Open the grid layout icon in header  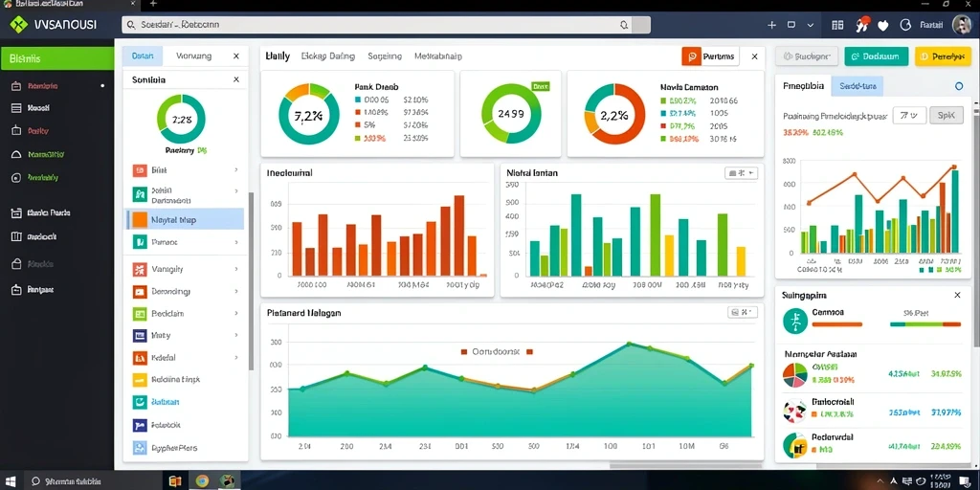838,25
